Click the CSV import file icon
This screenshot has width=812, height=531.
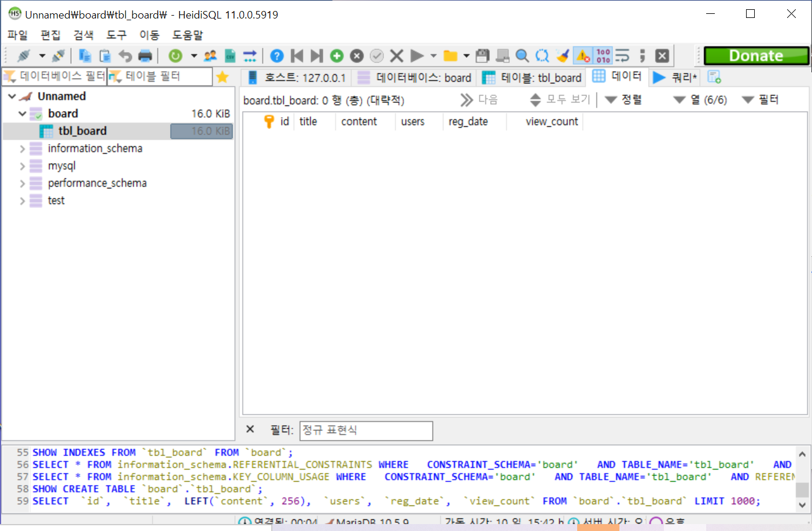tap(230, 56)
